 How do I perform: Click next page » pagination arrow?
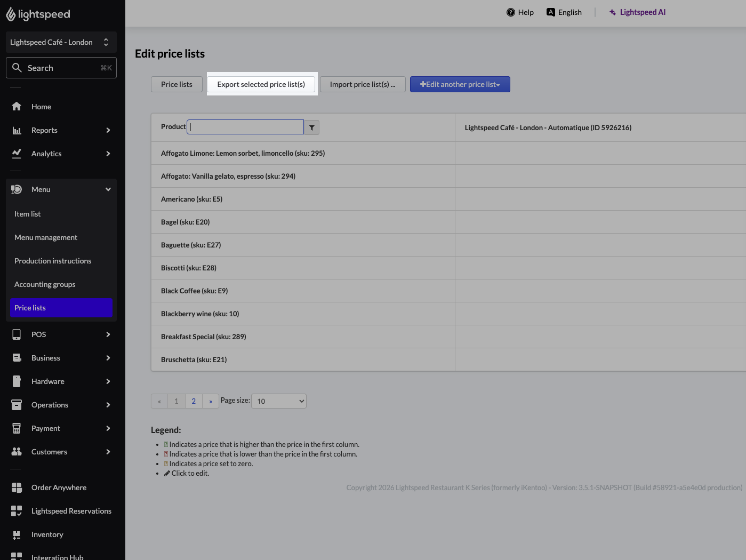click(211, 401)
